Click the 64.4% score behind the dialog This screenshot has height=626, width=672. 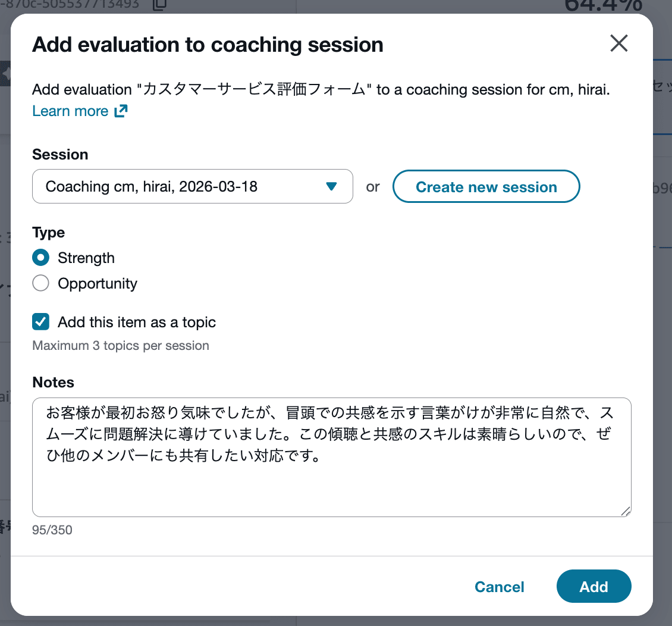pyautogui.click(x=602, y=6)
